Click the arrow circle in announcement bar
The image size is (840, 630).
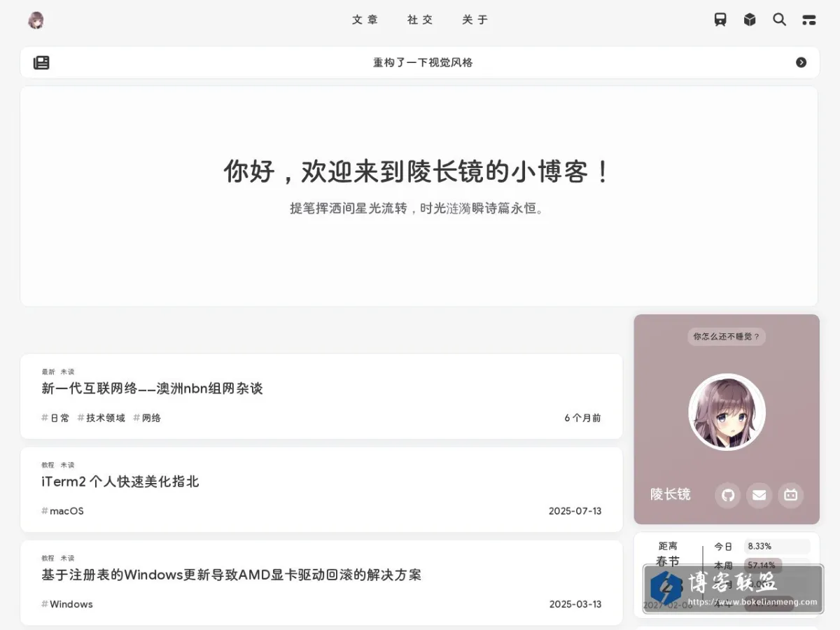point(801,62)
